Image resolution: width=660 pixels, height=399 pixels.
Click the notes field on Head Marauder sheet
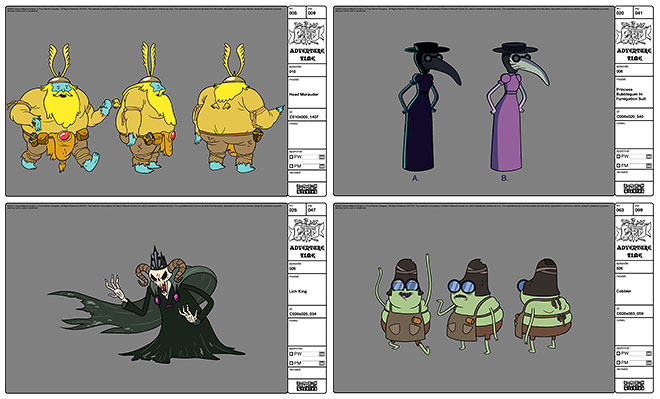tap(307, 135)
